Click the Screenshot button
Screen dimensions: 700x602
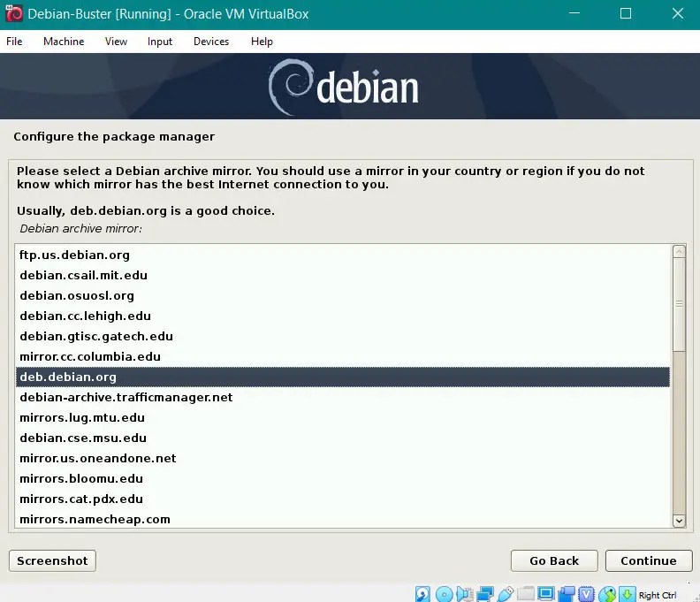(52, 561)
